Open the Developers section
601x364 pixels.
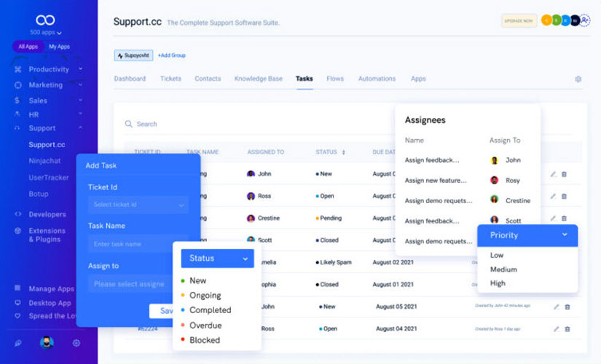click(x=47, y=214)
